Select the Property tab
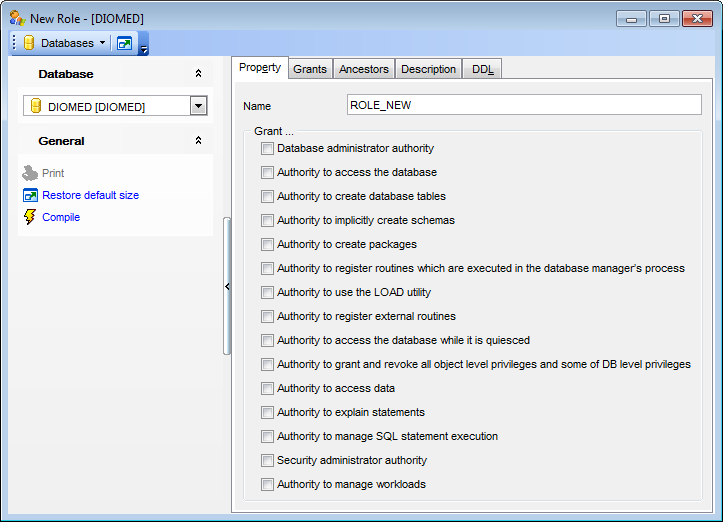Screen dimensions: 723x522 [x=260, y=68]
